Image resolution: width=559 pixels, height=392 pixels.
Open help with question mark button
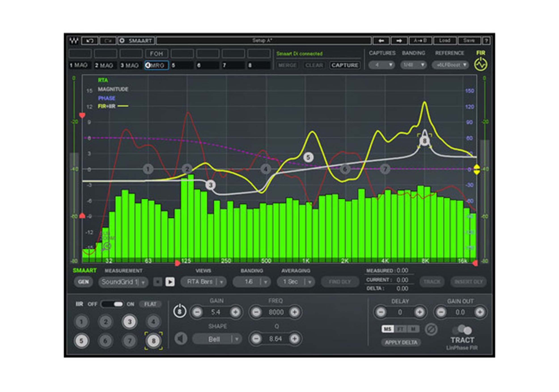486,41
